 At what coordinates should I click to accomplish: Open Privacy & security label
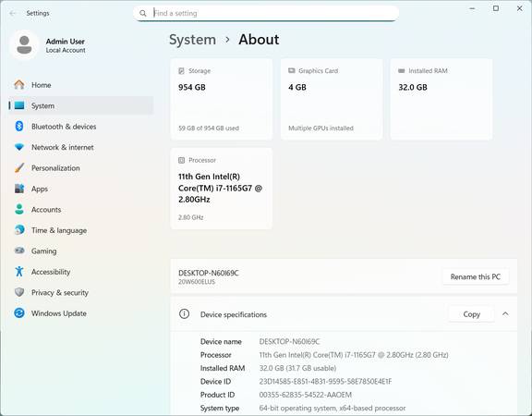pos(60,292)
